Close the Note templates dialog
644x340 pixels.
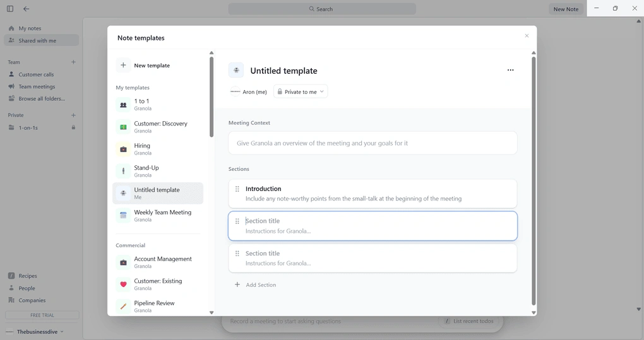click(527, 36)
